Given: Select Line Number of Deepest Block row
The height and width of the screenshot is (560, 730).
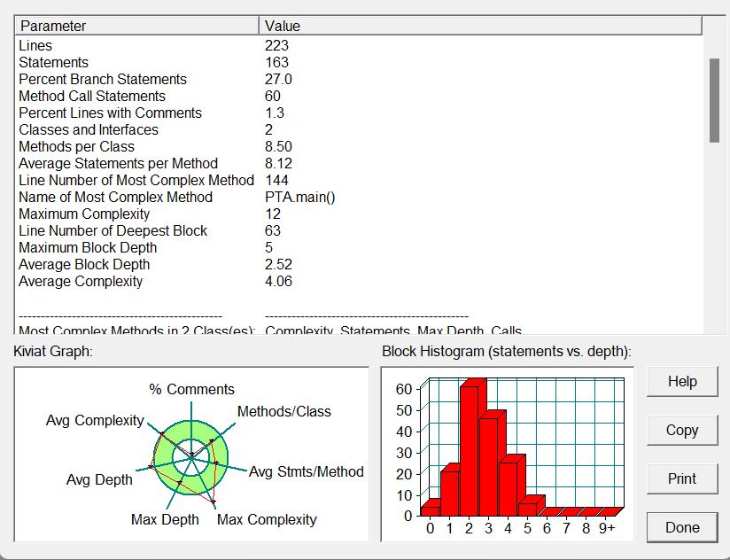Looking at the screenshot, I should point(359,230).
